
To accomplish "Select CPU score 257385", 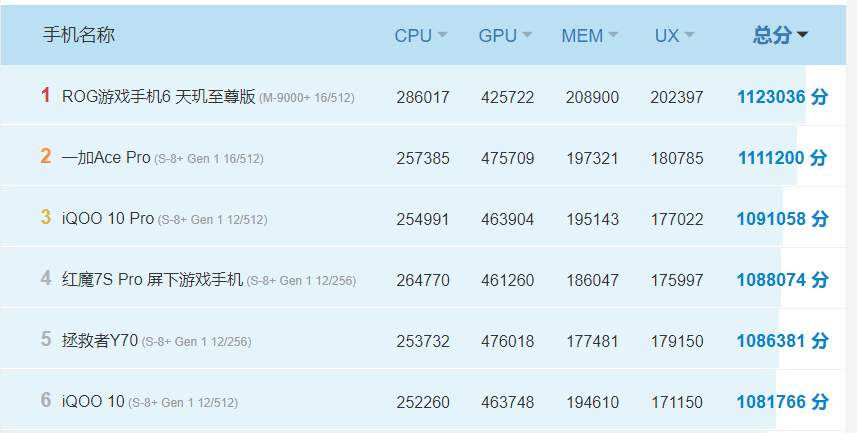I will pyautogui.click(x=423, y=159).
